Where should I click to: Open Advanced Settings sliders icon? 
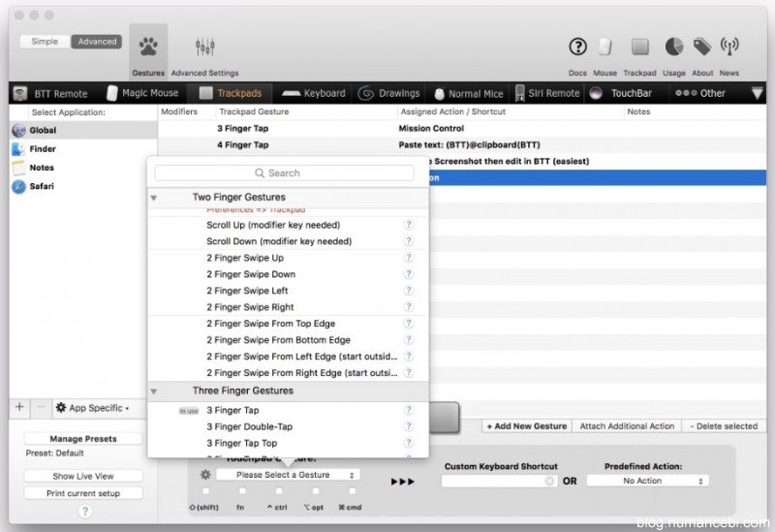pos(204,47)
